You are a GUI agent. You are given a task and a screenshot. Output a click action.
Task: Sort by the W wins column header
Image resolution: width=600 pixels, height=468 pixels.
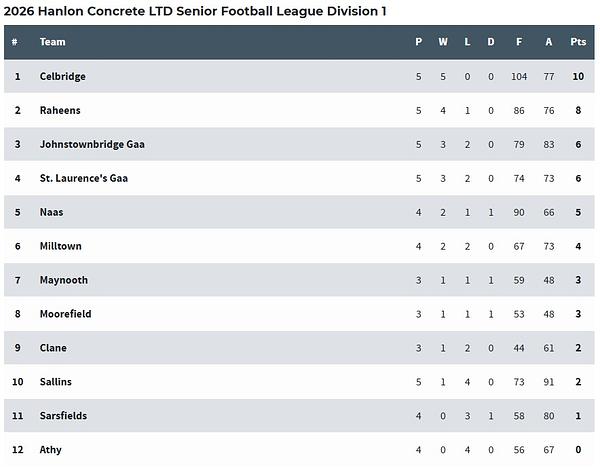click(x=443, y=42)
